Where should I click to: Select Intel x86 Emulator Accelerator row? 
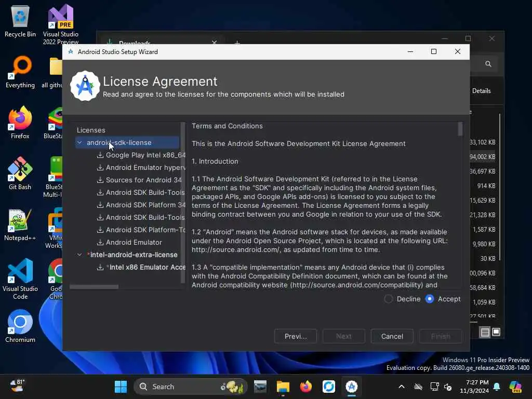click(x=140, y=268)
